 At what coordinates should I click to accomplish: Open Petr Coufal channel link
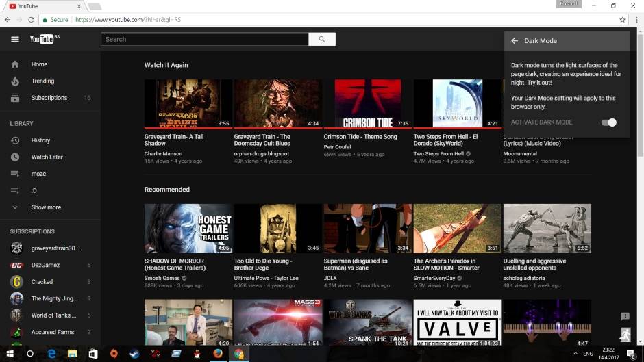point(337,147)
